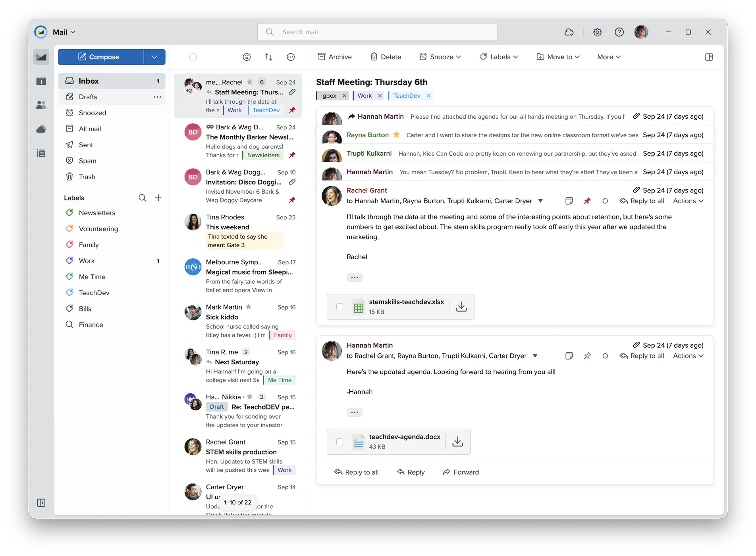Open Actions menu on Rachel Grant's message

(x=688, y=201)
